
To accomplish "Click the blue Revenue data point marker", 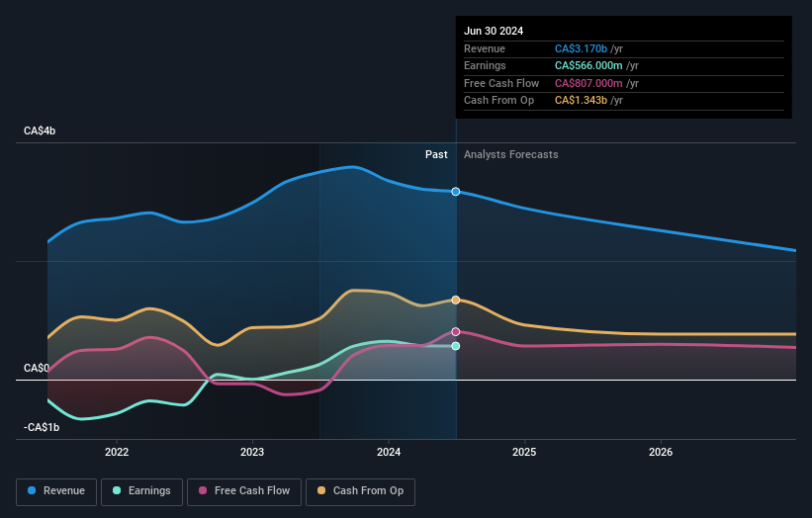I will coord(456,192).
